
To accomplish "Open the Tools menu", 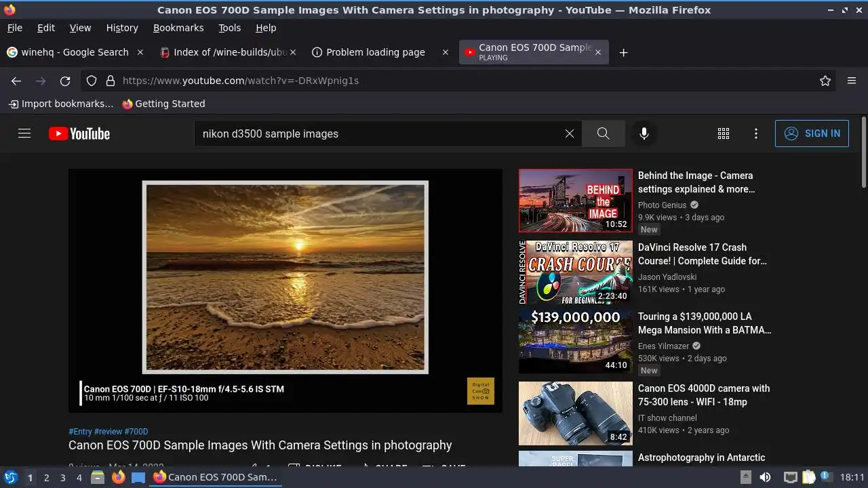I will pos(230,28).
